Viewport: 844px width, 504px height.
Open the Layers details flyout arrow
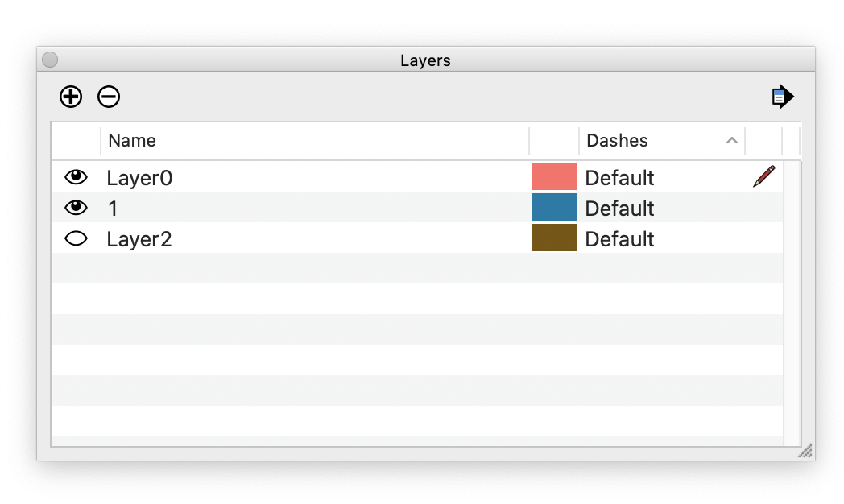pyautogui.click(x=783, y=97)
